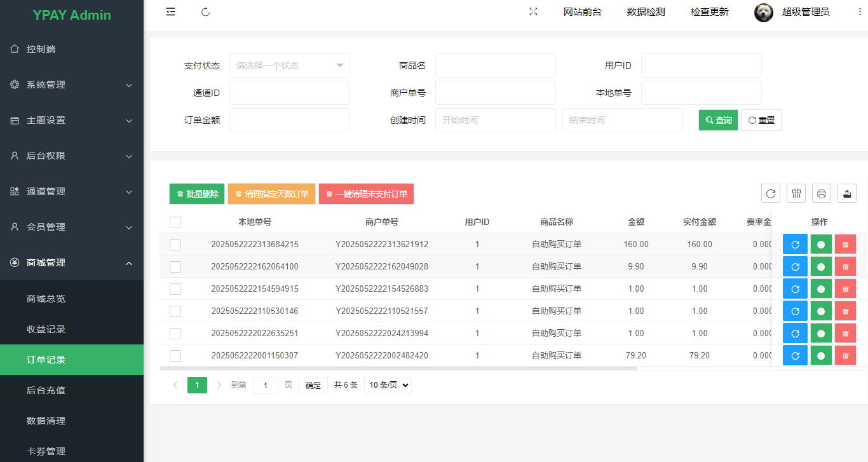This screenshot has width=868, height=462.
Task: Select the checkbox for order 2025052221316842215
Action: coord(175,244)
